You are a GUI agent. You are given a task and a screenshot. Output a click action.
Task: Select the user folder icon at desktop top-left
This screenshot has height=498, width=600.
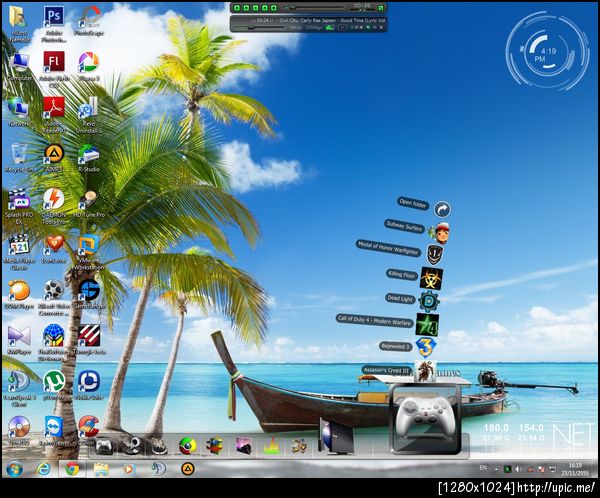(19, 24)
